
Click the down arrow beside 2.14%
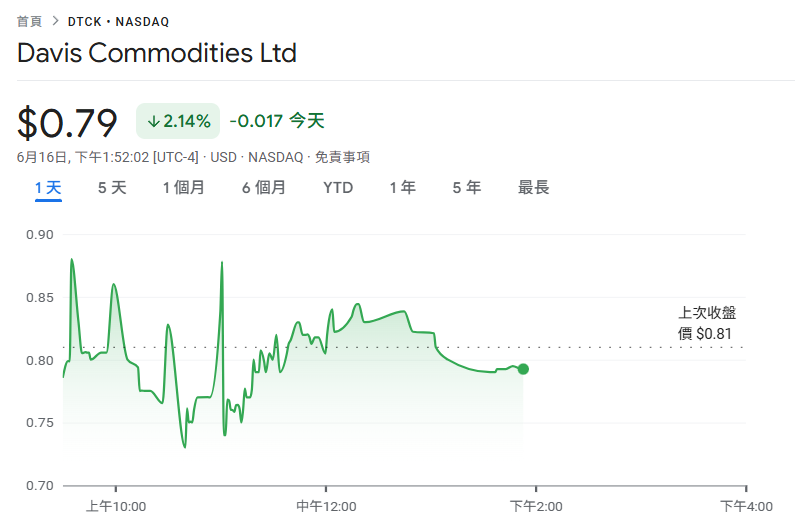153,122
